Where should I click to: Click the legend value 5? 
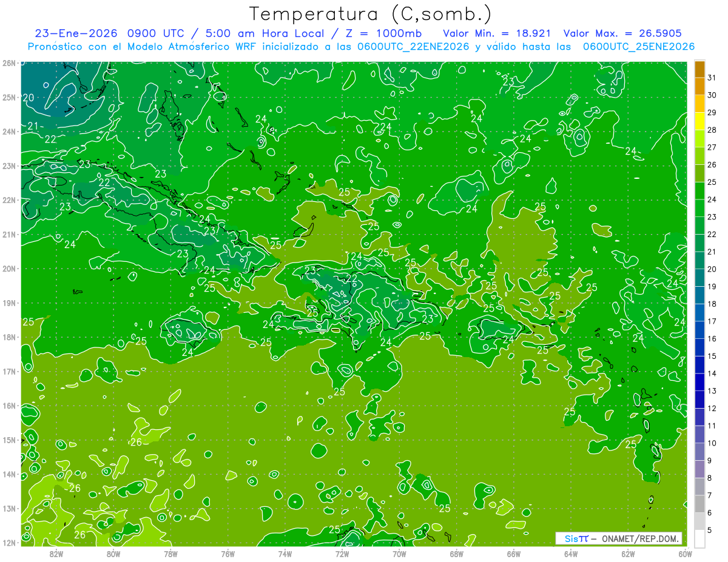pos(710,530)
